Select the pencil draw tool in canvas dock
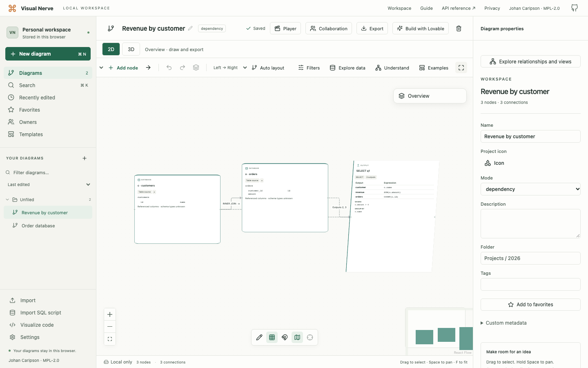Viewport: 588px width, 368px height. [x=259, y=337]
